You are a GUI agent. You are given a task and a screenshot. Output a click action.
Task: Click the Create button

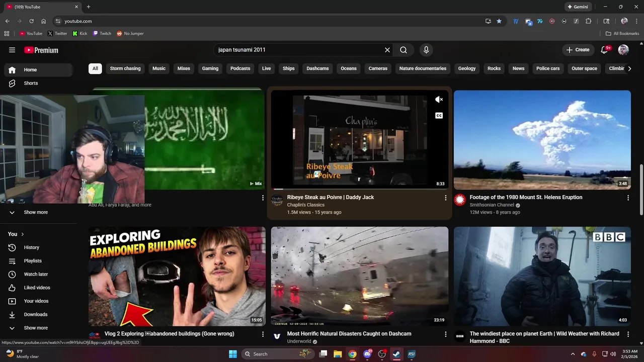coord(578,50)
